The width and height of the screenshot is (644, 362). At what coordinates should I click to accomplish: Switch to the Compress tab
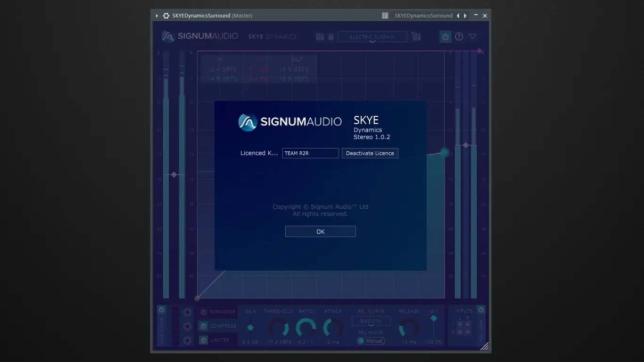click(223, 326)
